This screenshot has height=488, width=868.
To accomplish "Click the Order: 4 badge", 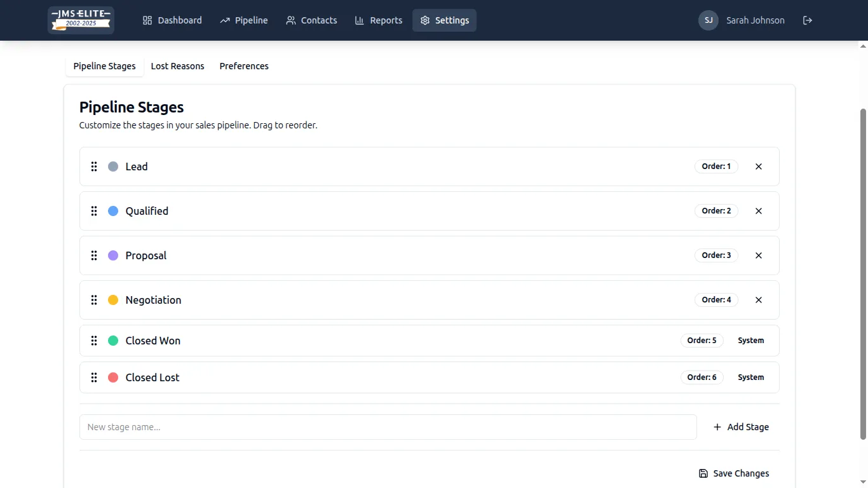I will pos(716,300).
